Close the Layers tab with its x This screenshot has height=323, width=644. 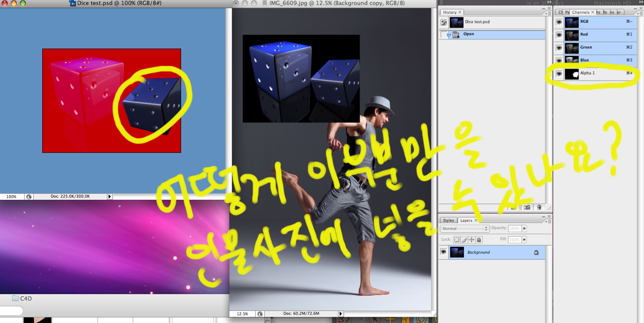pos(476,221)
